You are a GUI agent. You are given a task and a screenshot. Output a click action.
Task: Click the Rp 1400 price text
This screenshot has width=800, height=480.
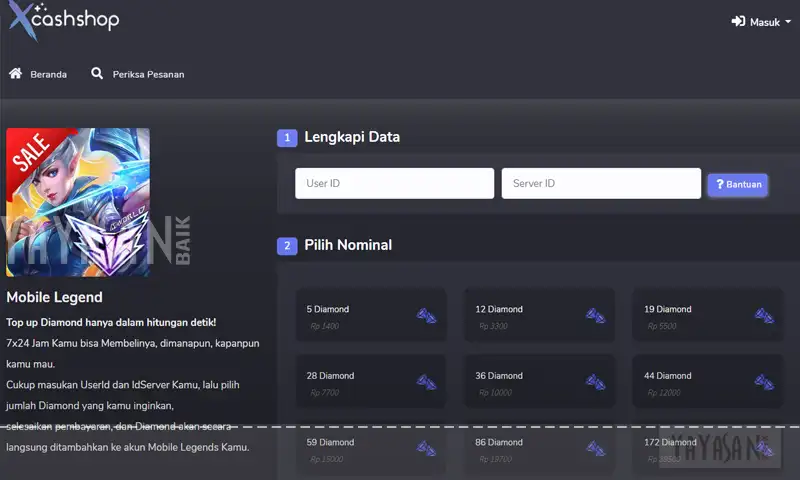point(324,326)
